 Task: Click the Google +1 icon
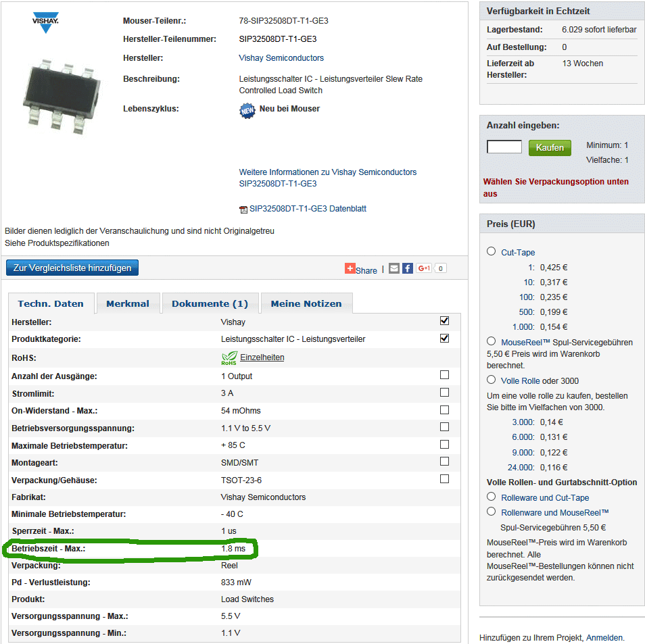424,268
